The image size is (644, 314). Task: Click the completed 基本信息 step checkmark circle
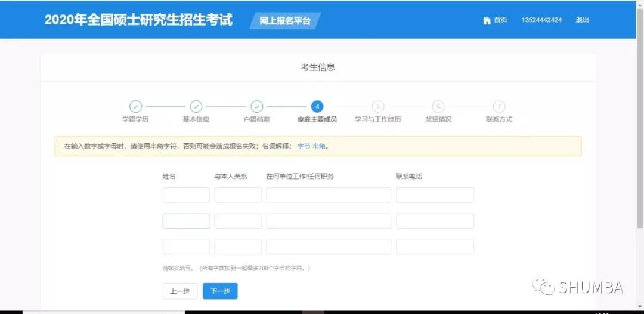point(196,107)
